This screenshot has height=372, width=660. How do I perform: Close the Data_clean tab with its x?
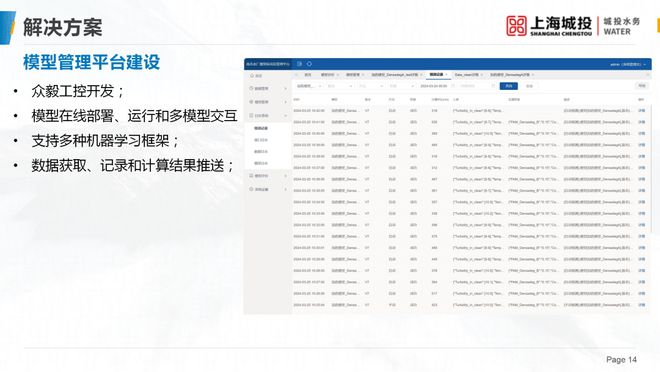pyautogui.click(x=482, y=75)
